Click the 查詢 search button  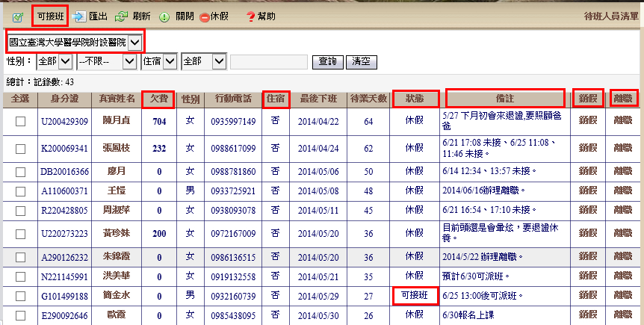327,61
